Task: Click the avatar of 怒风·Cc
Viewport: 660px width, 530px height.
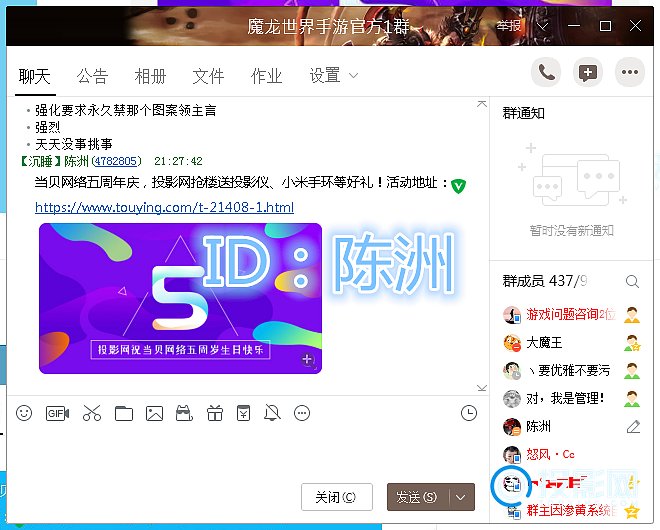Action: [512, 455]
